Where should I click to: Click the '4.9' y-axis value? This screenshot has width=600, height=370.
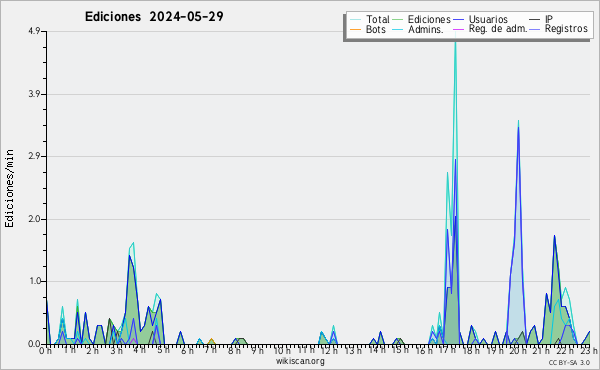coord(34,31)
